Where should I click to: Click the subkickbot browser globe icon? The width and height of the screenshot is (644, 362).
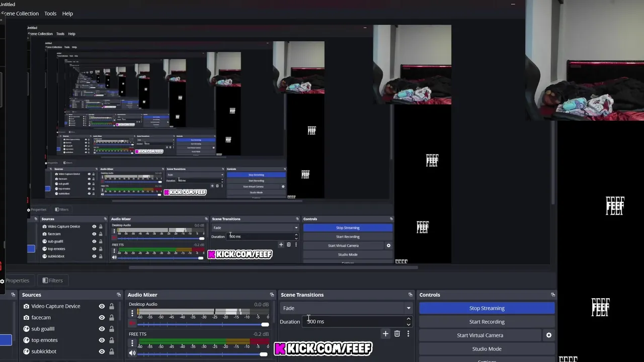pyautogui.click(x=26, y=351)
